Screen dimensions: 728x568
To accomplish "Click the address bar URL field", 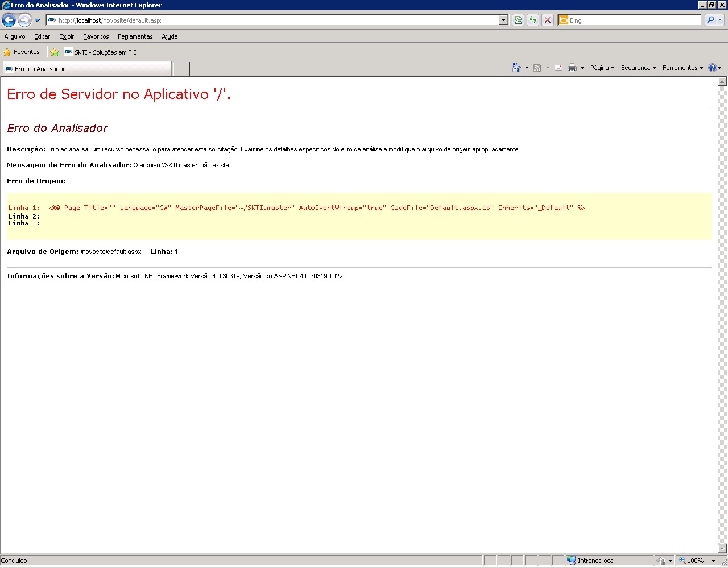I will pyautogui.click(x=273, y=20).
